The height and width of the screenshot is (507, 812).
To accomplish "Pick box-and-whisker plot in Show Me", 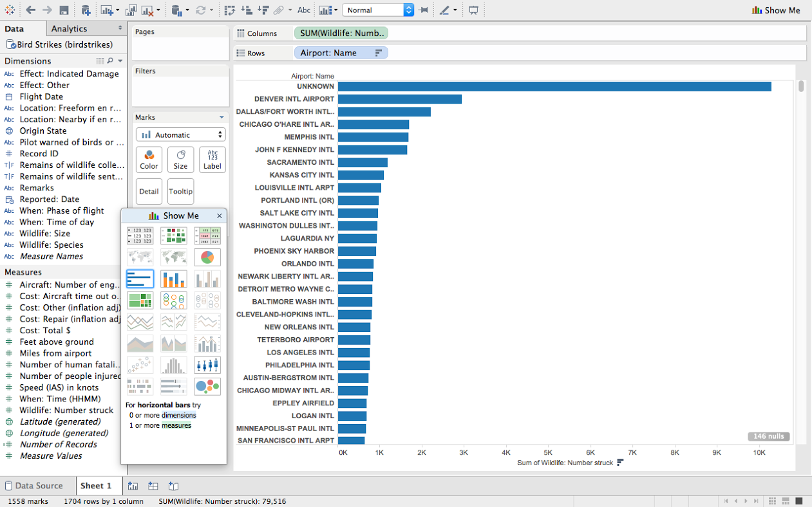I will click(x=207, y=365).
